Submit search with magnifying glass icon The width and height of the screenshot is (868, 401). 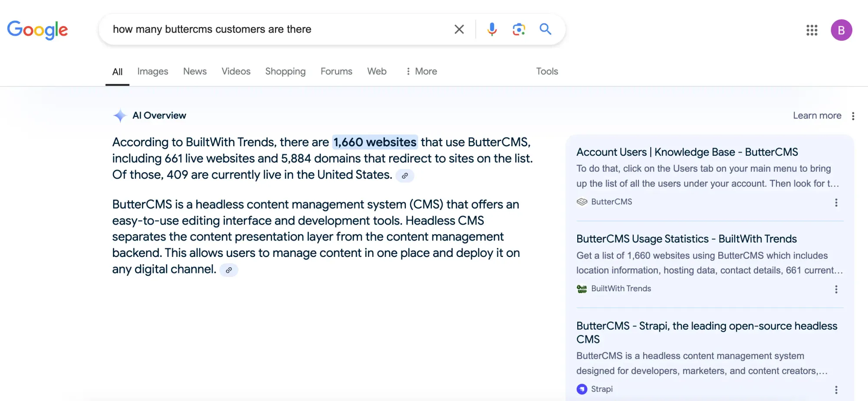546,29
